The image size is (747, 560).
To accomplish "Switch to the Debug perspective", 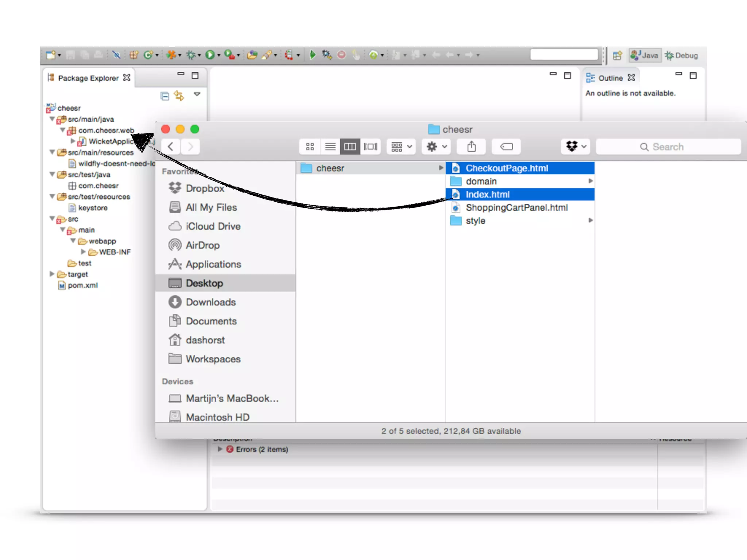I will point(681,55).
